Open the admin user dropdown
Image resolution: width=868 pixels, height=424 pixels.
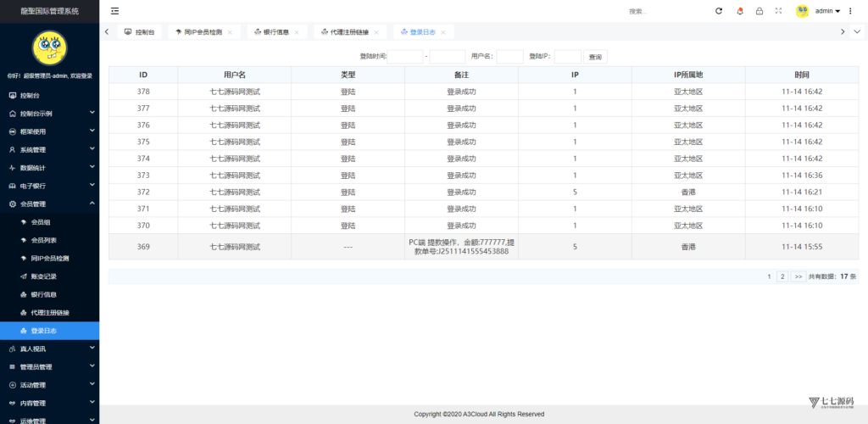(x=828, y=11)
